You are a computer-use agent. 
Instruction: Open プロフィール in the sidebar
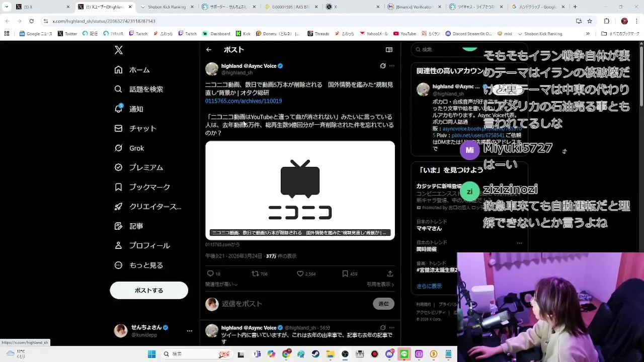142,246
